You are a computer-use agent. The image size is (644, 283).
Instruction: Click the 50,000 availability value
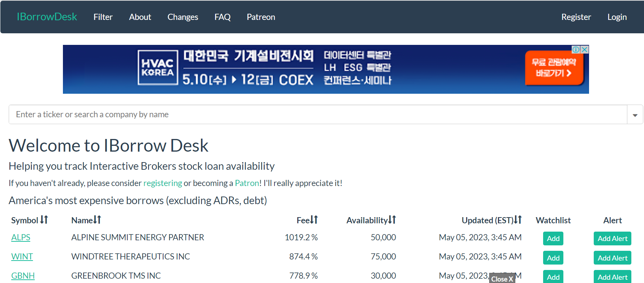click(x=383, y=237)
